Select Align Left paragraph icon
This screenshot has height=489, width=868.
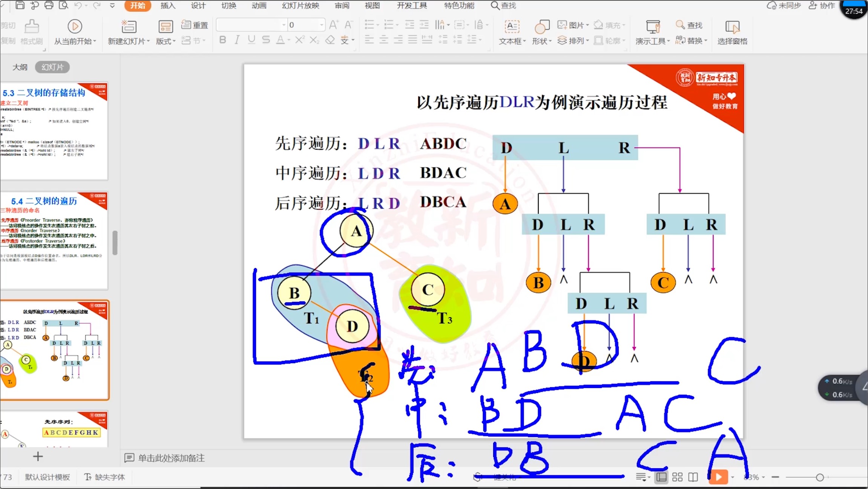[x=369, y=39]
